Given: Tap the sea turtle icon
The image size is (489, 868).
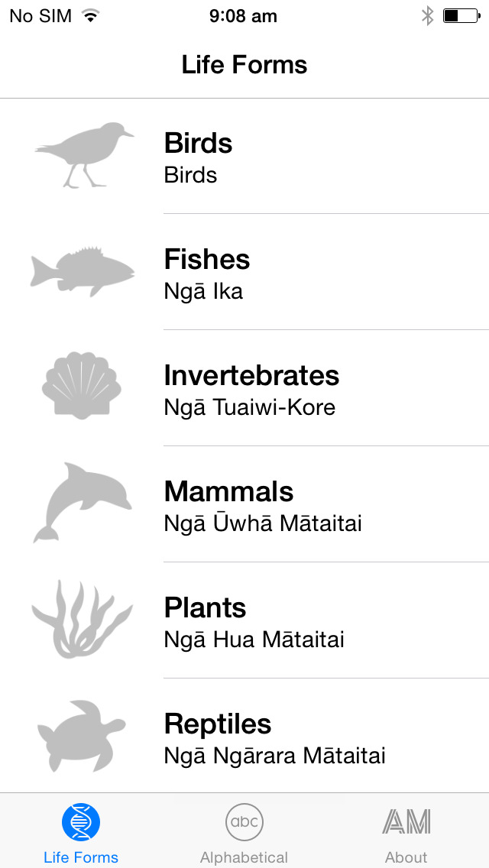Looking at the screenshot, I should coord(82,736).
